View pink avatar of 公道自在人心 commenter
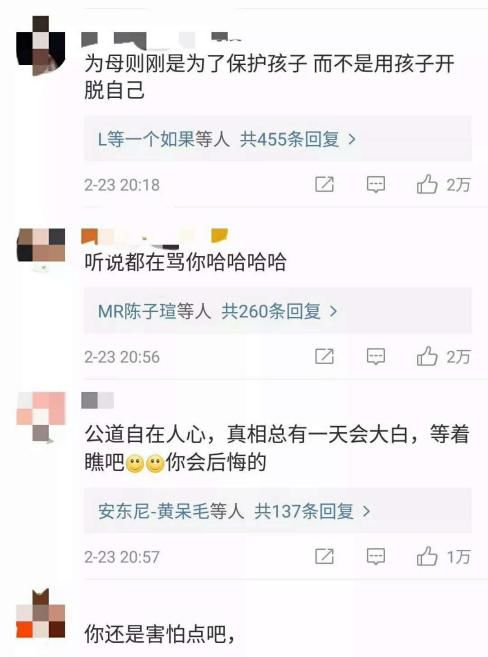488x657 pixels. coord(41,416)
